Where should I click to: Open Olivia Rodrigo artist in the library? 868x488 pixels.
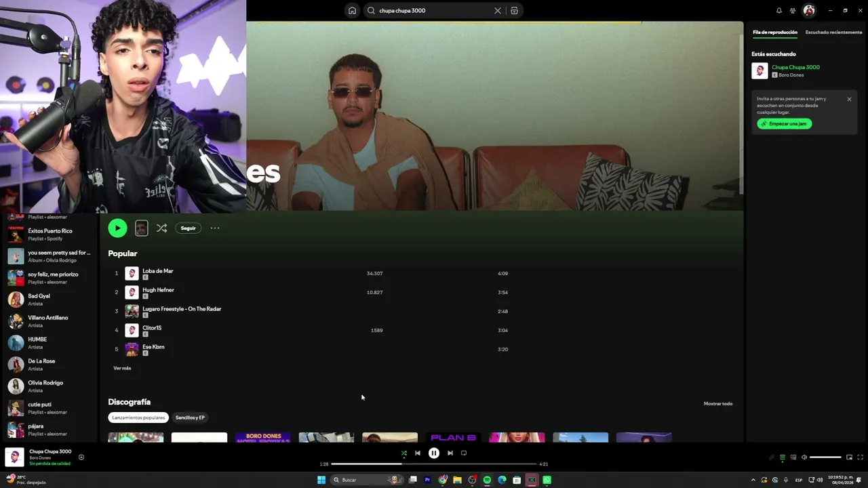click(49, 386)
